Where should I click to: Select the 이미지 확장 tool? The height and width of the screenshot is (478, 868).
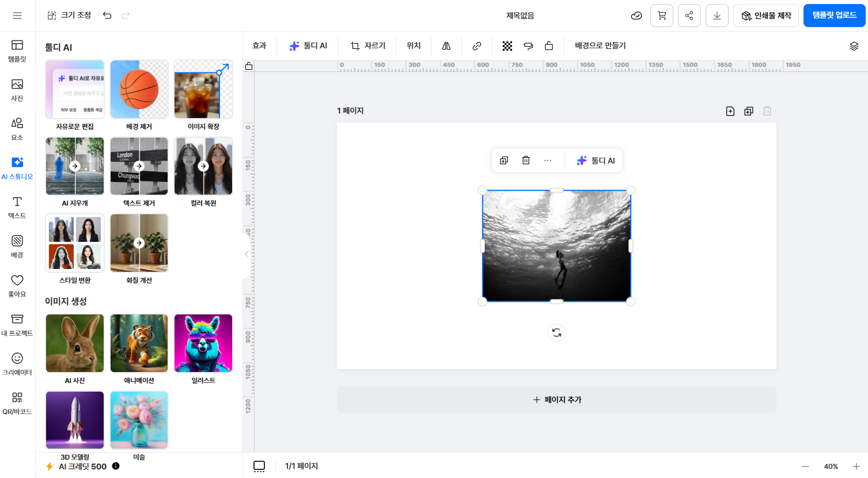click(203, 96)
